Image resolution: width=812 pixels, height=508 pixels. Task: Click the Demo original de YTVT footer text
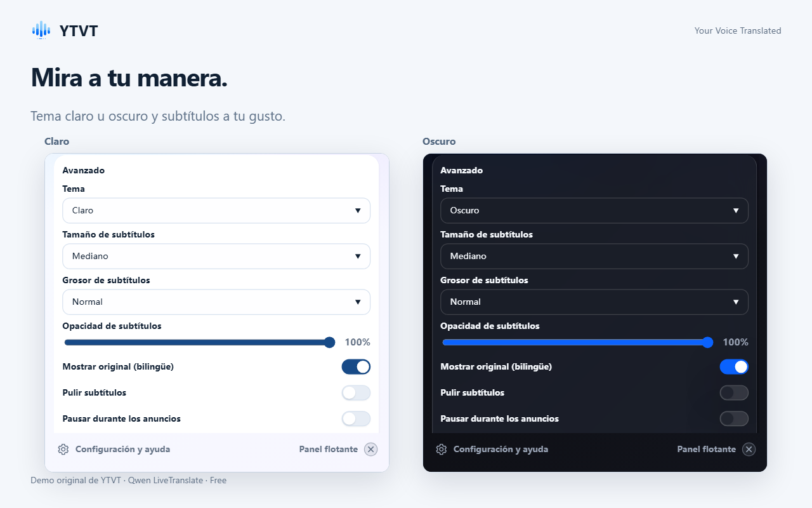(x=129, y=480)
